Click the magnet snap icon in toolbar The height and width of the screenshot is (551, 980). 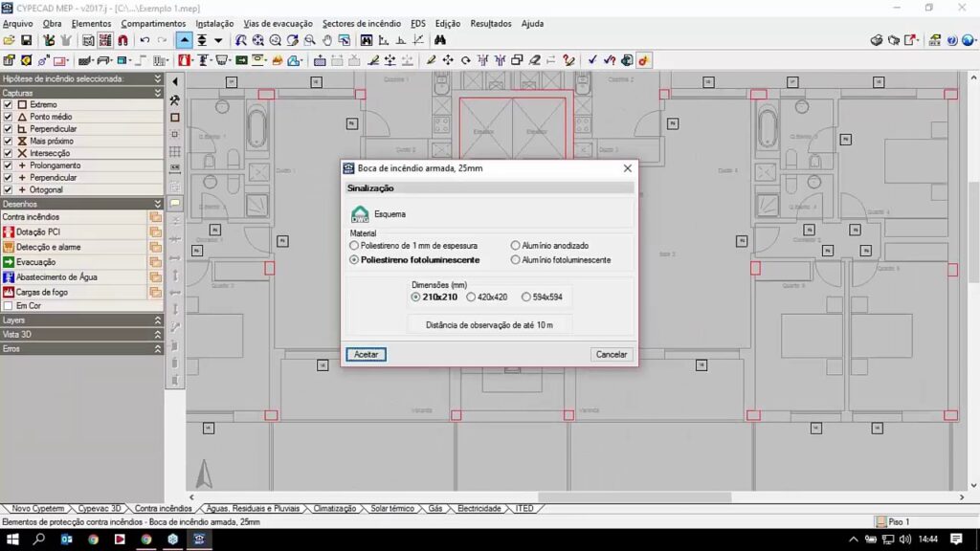[122, 41]
